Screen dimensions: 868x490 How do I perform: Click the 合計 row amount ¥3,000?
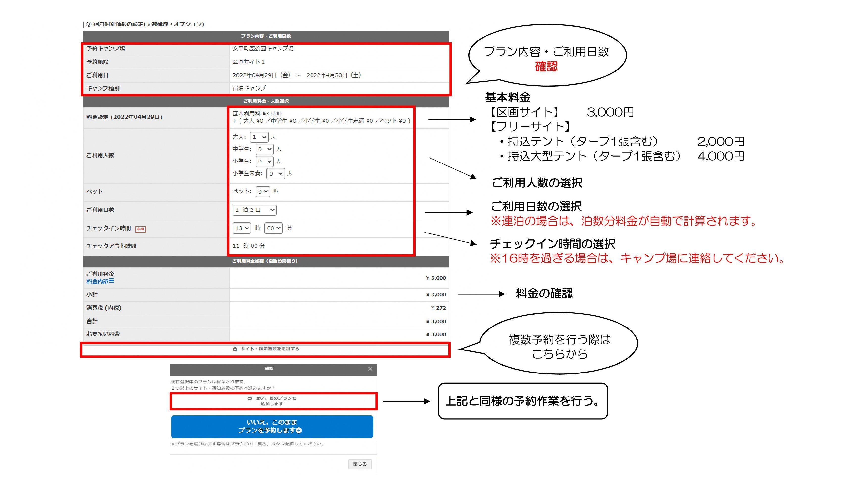[x=436, y=321]
